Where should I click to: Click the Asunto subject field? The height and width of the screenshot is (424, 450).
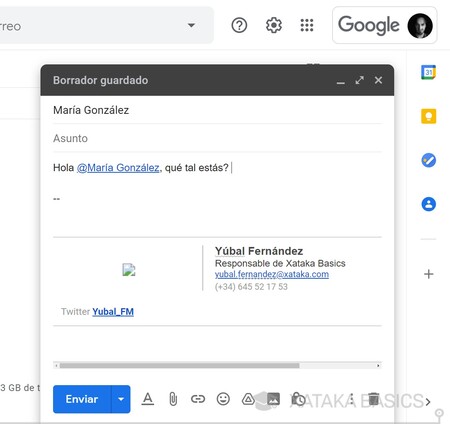(217, 138)
